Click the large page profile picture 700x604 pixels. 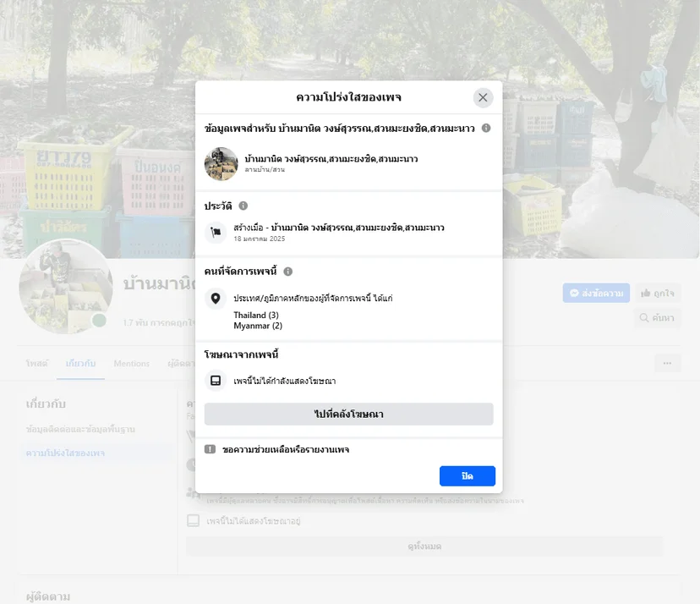[66, 287]
